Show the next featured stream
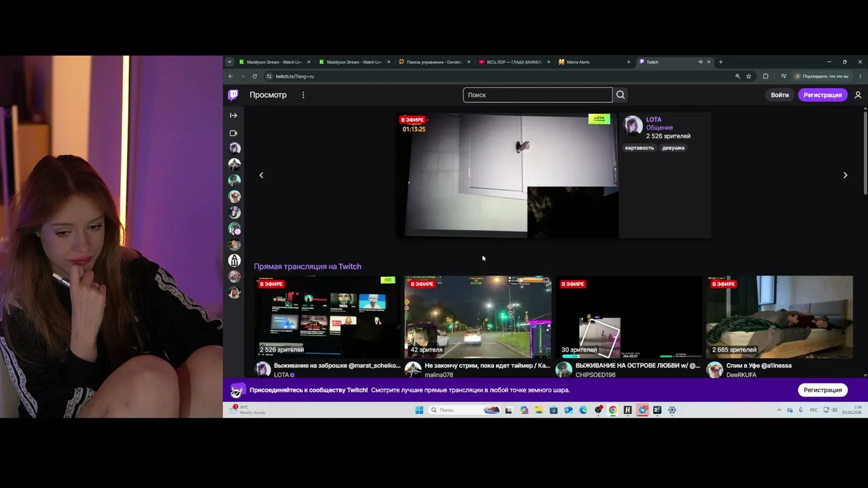868x488 pixels. pos(845,175)
